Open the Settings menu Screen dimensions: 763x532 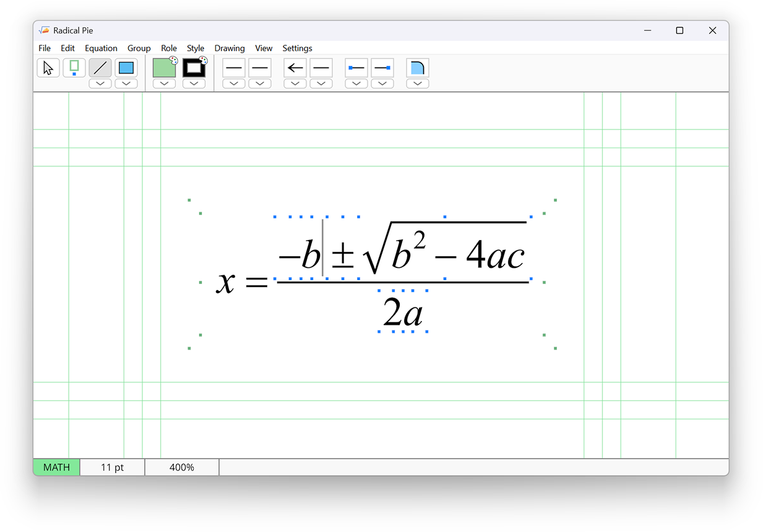tap(297, 48)
